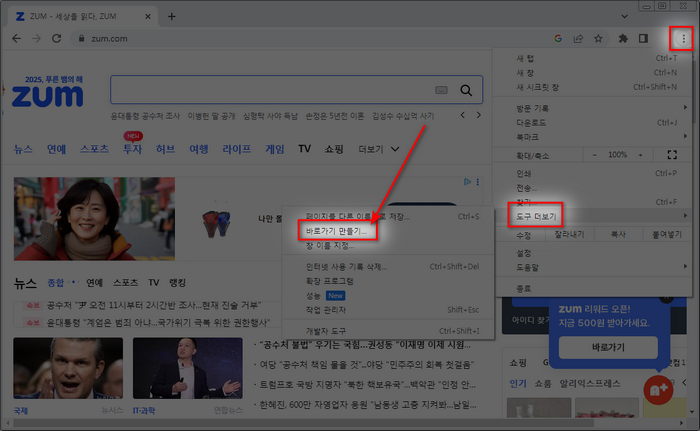Reload the zum.com page
The image size is (700, 431).
56,39
